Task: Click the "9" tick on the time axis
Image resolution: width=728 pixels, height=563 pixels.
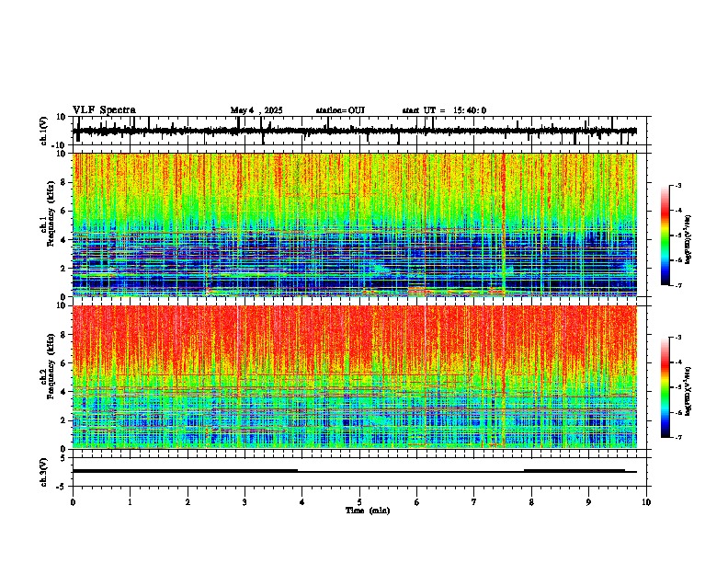Action: click(x=588, y=502)
